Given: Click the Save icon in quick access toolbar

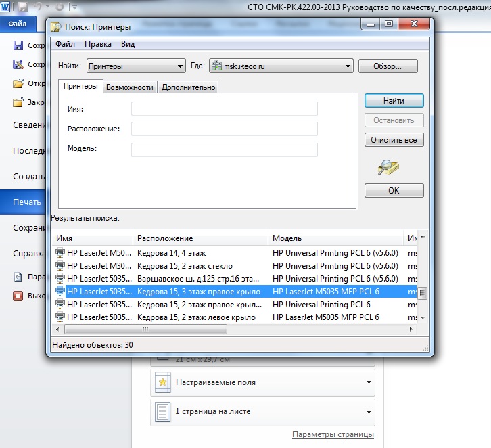Looking at the screenshot, I should [x=22, y=7].
